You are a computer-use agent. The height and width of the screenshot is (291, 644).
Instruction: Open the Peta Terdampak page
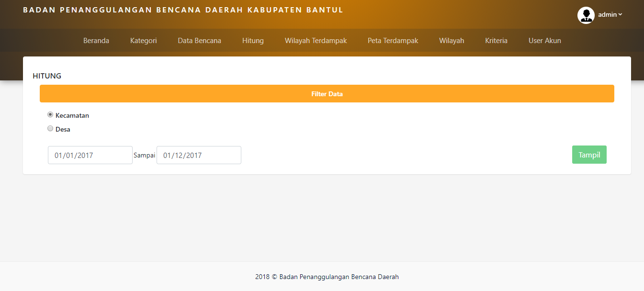tap(393, 41)
